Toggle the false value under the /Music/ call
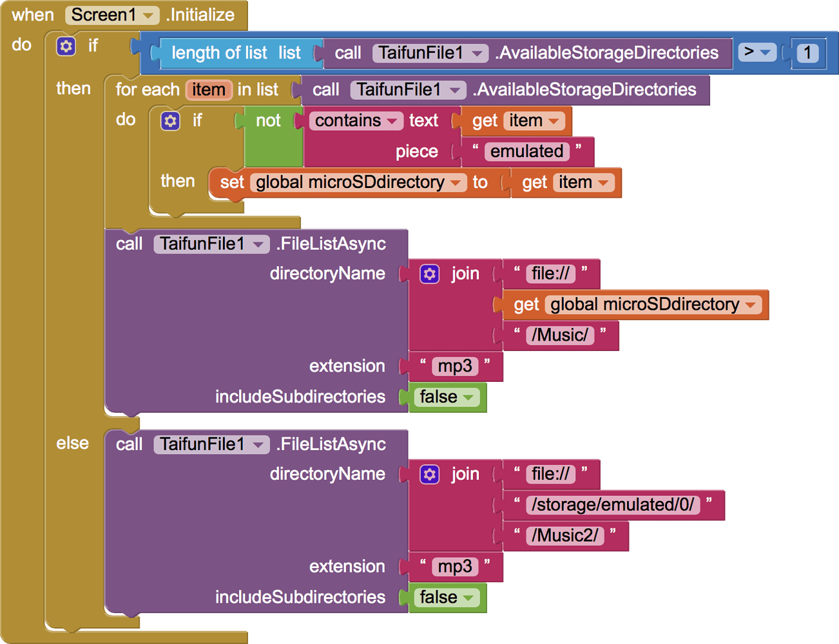This screenshot has width=839, height=644. [447, 397]
